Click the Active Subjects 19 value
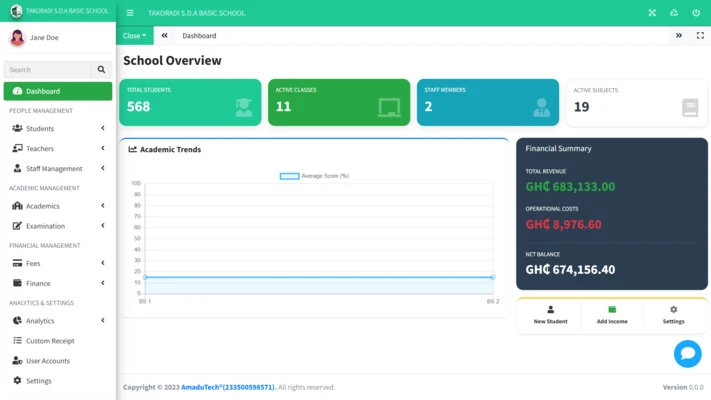This screenshot has width=711, height=400. coord(582,107)
